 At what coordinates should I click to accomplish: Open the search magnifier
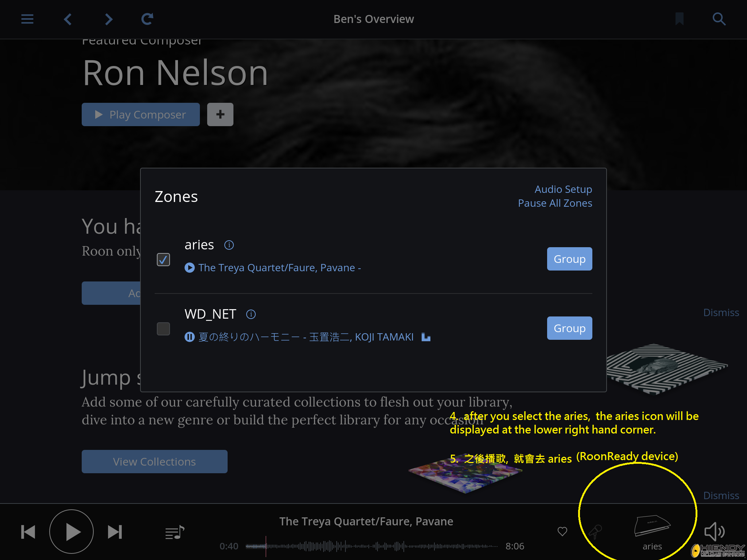pos(719,19)
